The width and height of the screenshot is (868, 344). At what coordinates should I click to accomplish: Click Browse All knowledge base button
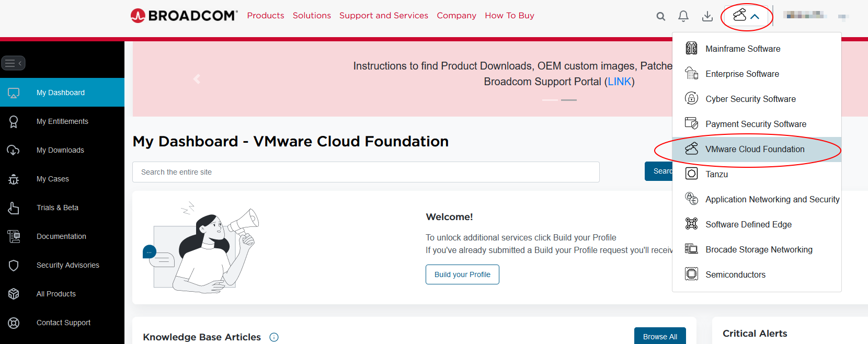660,337
